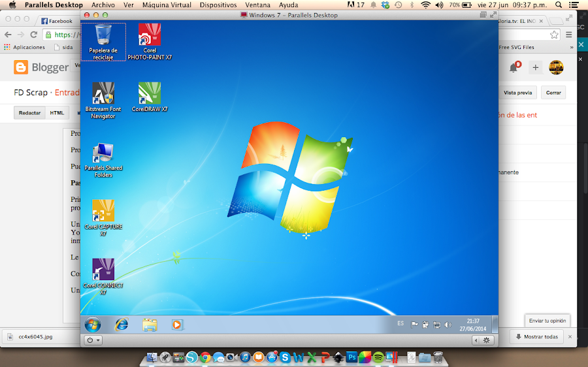Open the Ayuda menu
The width and height of the screenshot is (588, 367).
[x=288, y=5]
